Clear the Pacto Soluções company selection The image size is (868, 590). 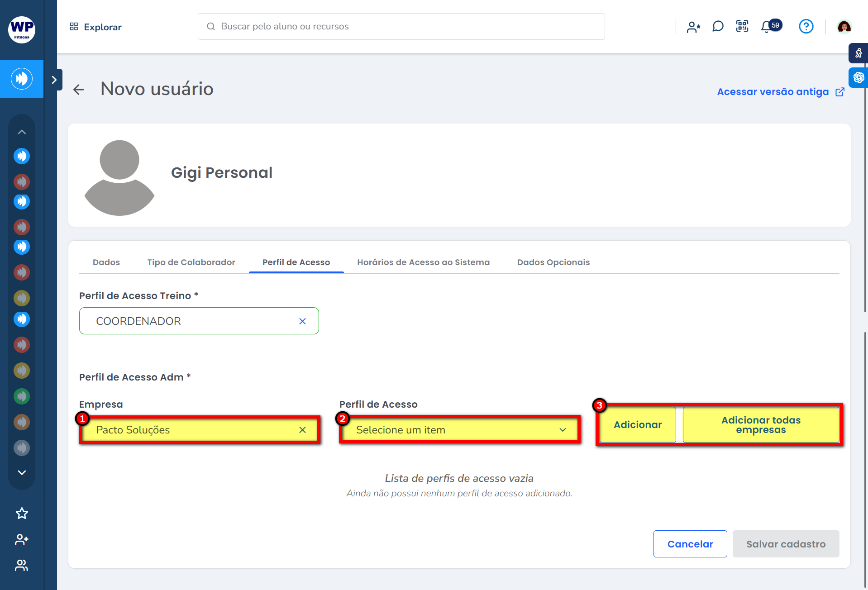(x=302, y=430)
